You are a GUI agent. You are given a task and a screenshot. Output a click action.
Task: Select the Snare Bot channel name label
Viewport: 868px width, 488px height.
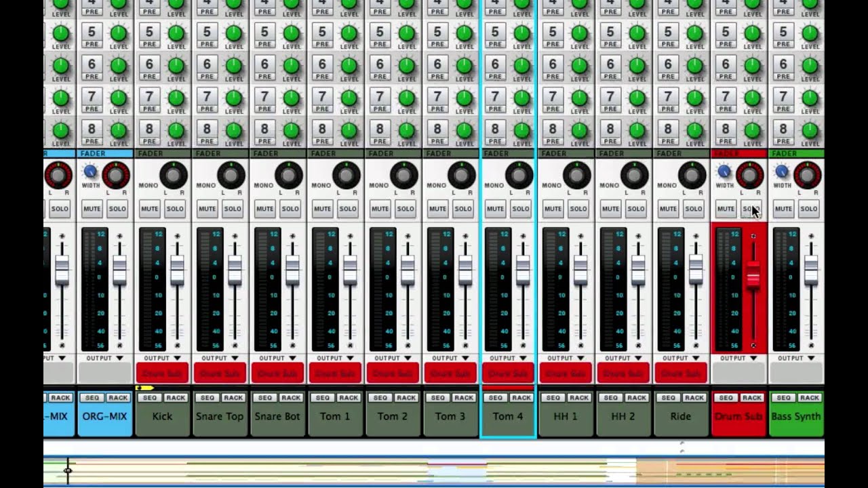pyautogui.click(x=277, y=417)
